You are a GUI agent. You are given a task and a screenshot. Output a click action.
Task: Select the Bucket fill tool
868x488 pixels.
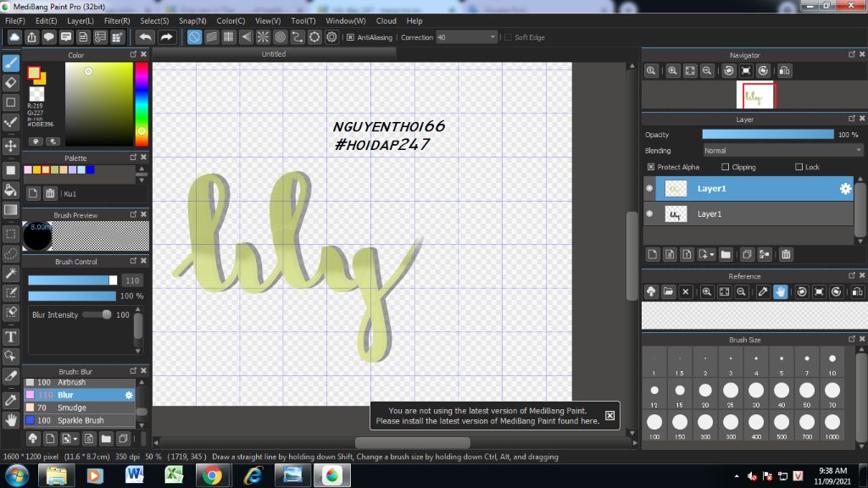(x=11, y=190)
